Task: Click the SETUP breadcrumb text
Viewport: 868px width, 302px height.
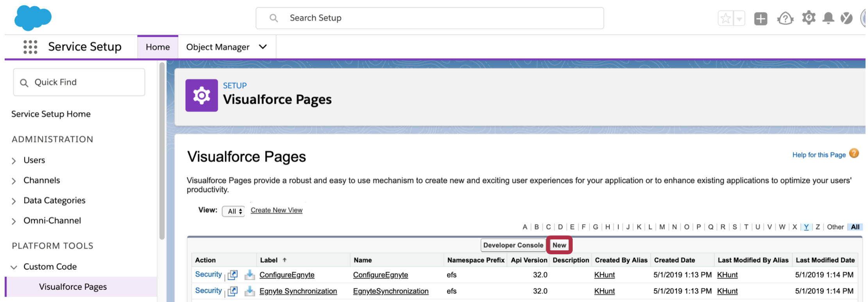Action: (235, 86)
